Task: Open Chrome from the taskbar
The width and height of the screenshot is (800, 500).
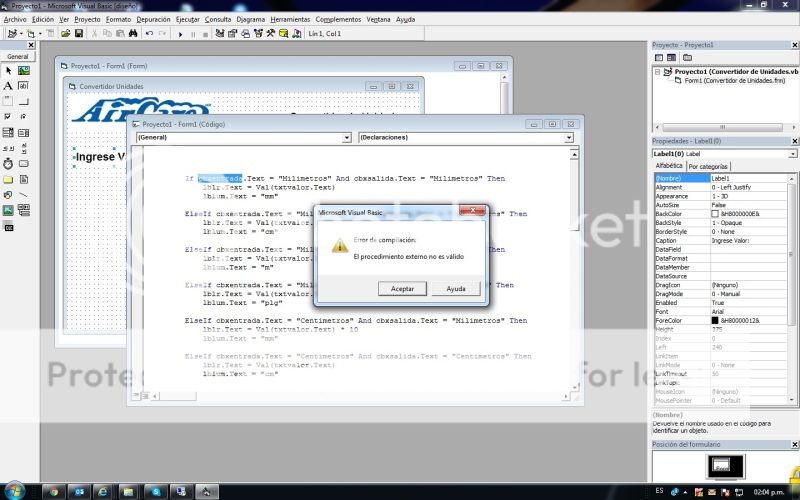Action: click(x=54, y=492)
